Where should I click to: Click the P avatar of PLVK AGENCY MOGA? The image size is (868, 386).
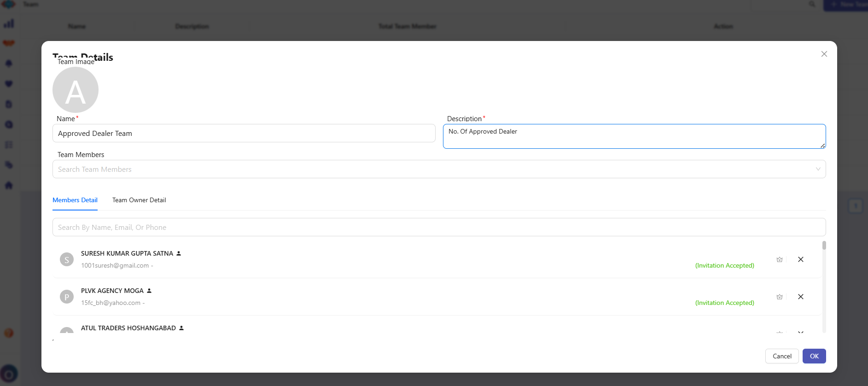67,297
